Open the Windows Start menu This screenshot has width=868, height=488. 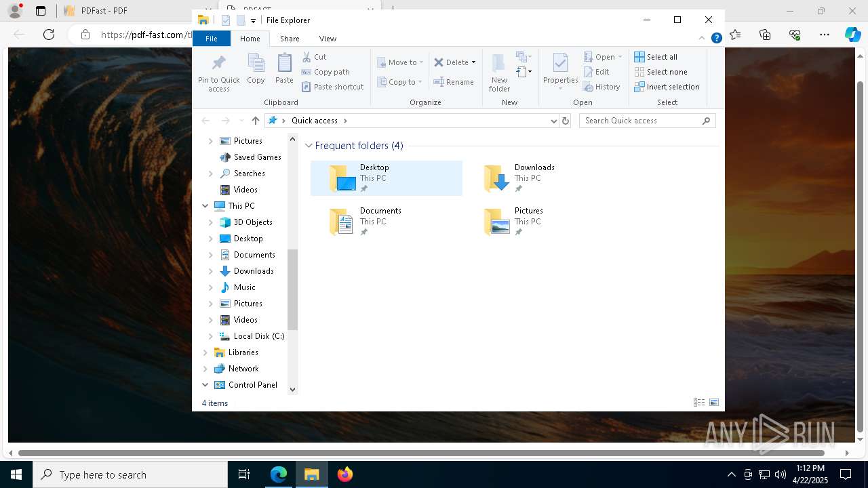[16, 474]
